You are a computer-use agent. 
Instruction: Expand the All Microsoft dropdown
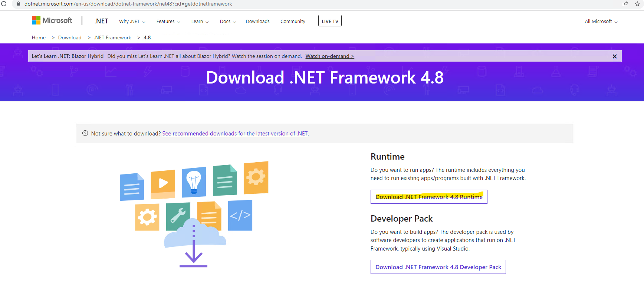click(x=601, y=22)
